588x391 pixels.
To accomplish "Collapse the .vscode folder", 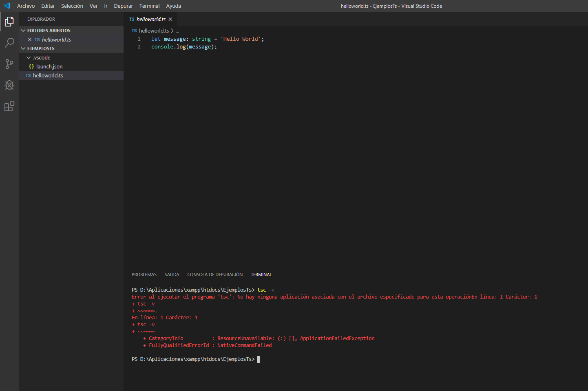I will tap(29, 57).
